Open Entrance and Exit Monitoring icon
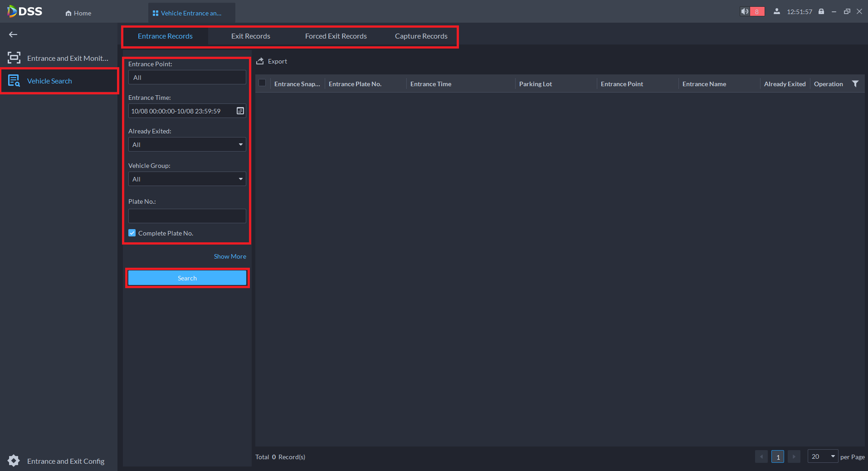The width and height of the screenshot is (868, 471). point(14,58)
